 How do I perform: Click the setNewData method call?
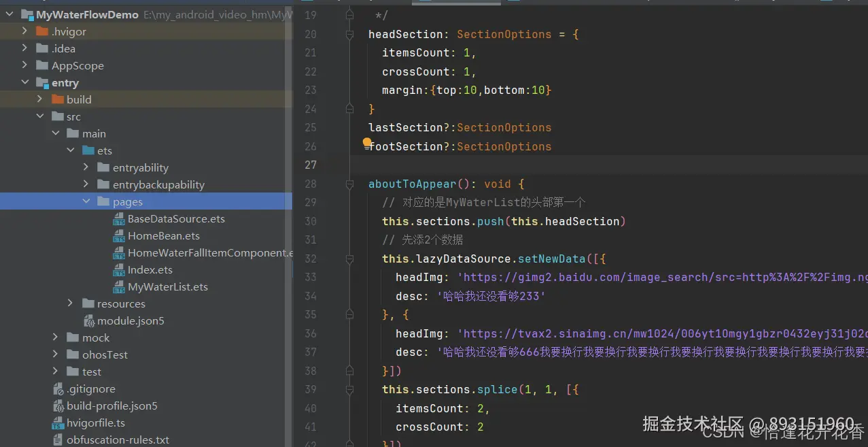pos(551,259)
